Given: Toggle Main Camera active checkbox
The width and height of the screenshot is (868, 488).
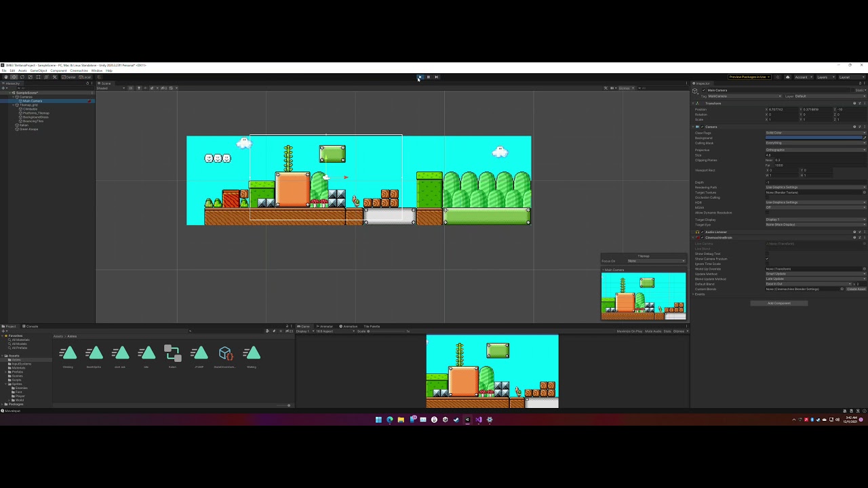Looking at the screenshot, I should point(703,90).
